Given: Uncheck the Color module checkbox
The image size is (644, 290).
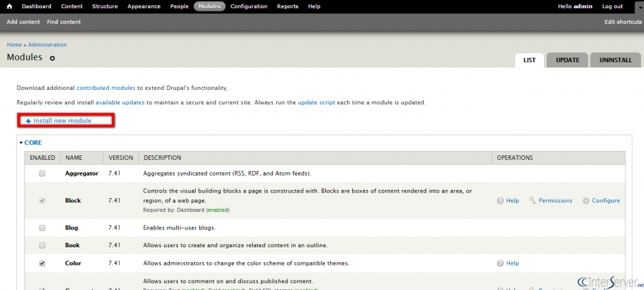Looking at the screenshot, I should coord(42,264).
